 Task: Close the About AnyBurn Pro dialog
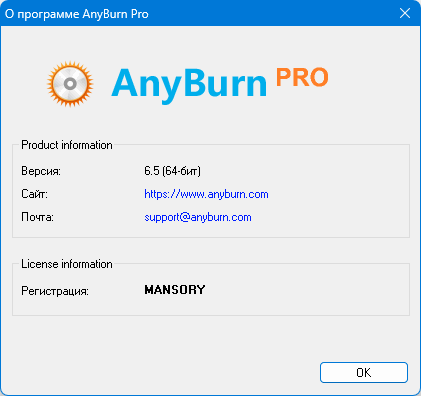[405, 13]
